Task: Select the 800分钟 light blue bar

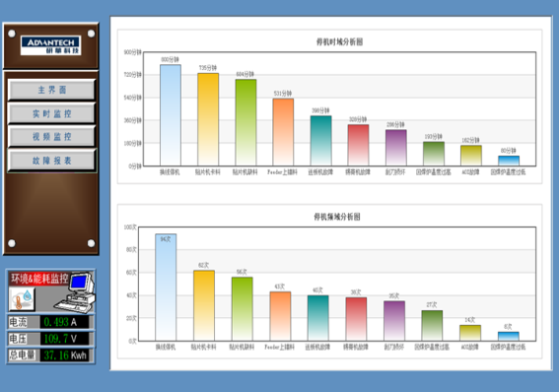Action: [171, 115]
